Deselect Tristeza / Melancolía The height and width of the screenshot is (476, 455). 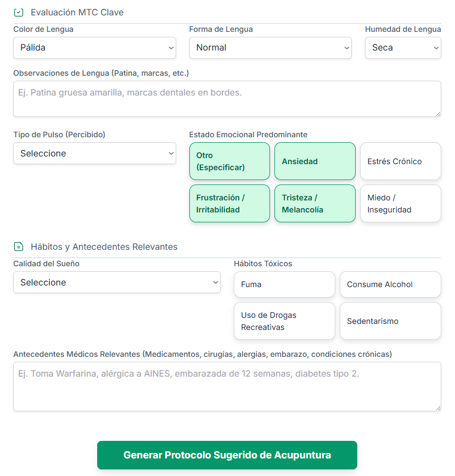[x=314, y=203]
